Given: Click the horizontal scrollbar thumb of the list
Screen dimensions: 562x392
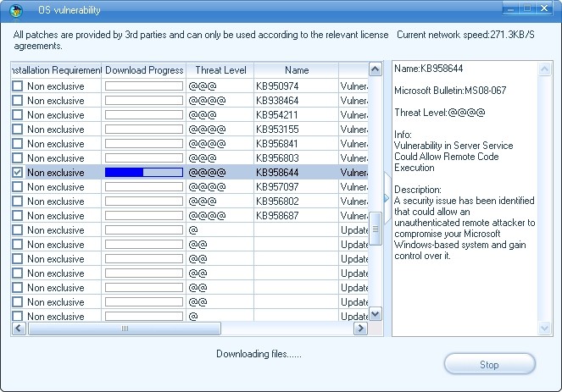Looking at the screenshot, I should coord(125,329).
